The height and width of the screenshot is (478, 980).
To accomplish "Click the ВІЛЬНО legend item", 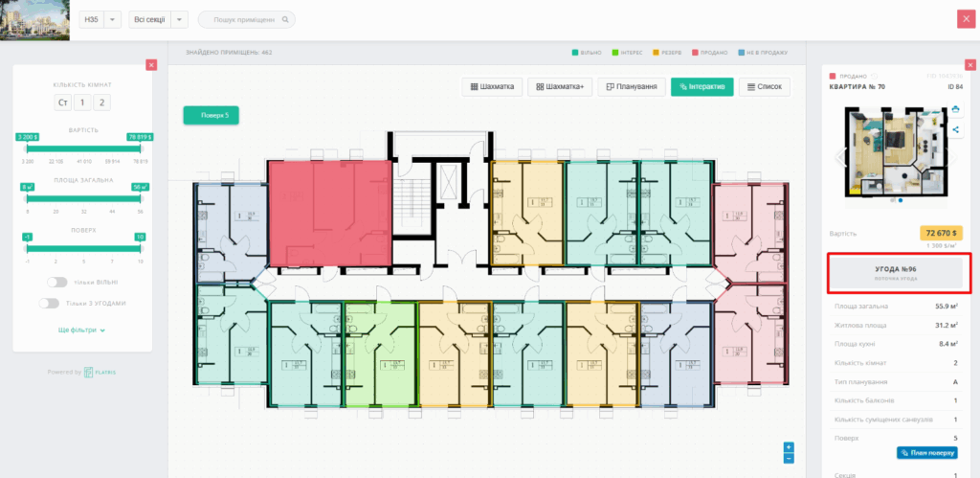I will (x=587, y=53).
